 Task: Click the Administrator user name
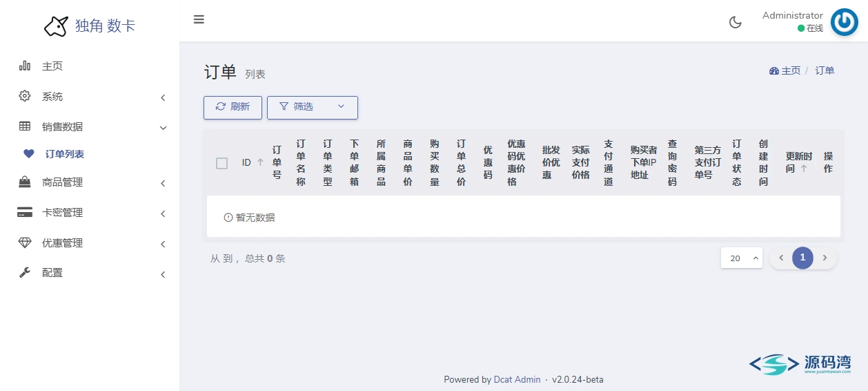point(792,16)
